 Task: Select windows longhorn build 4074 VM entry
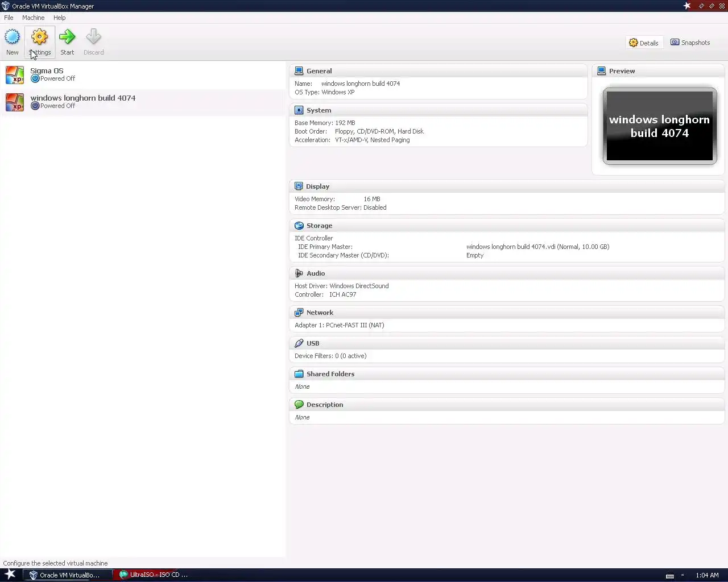click(x=142, y=102)
